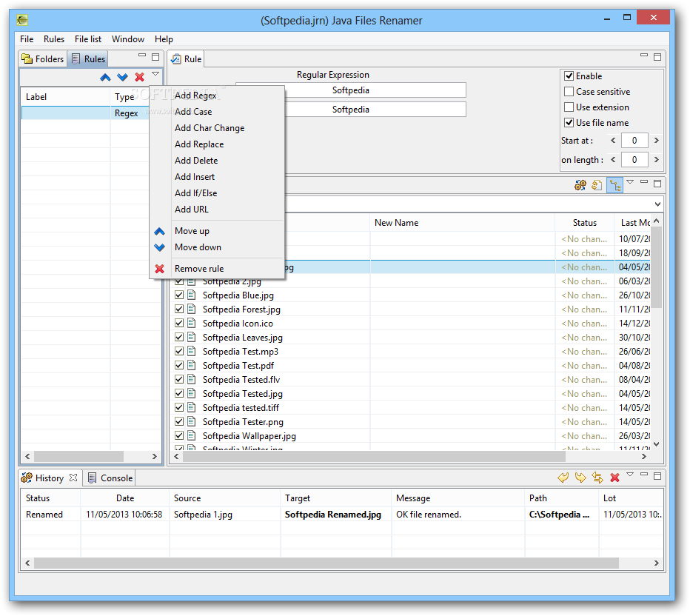This screenshot has width=690, height=616.
Task: Click the file icon beside Softpedia Test.pdf
Action: click(192, 365)
